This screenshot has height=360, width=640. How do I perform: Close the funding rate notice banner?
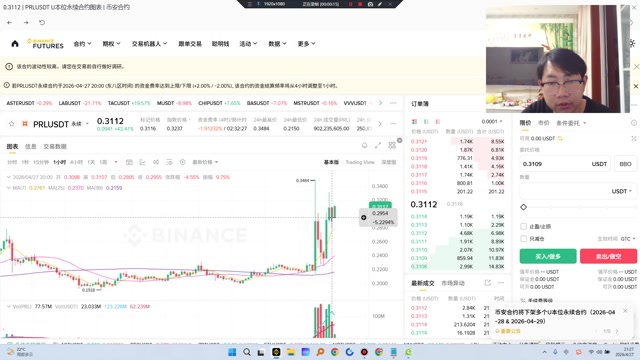(636, 86)
